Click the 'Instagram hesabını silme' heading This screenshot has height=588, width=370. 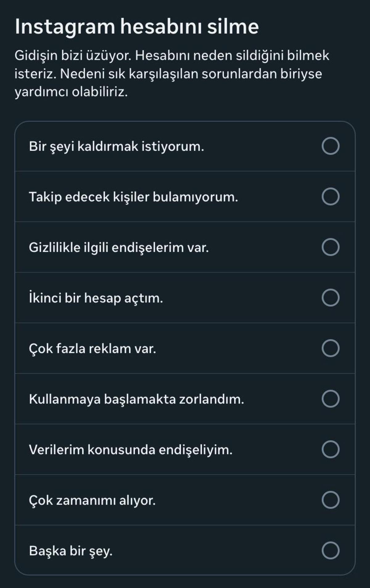tap(137, 27)
